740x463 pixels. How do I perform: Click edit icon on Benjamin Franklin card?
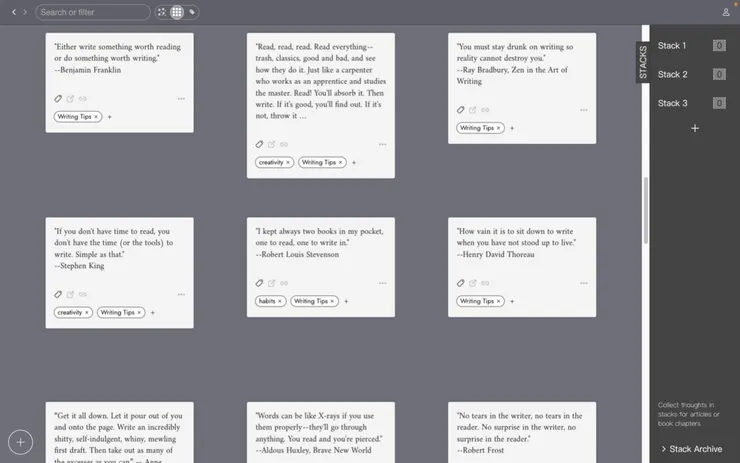[70, 99]
